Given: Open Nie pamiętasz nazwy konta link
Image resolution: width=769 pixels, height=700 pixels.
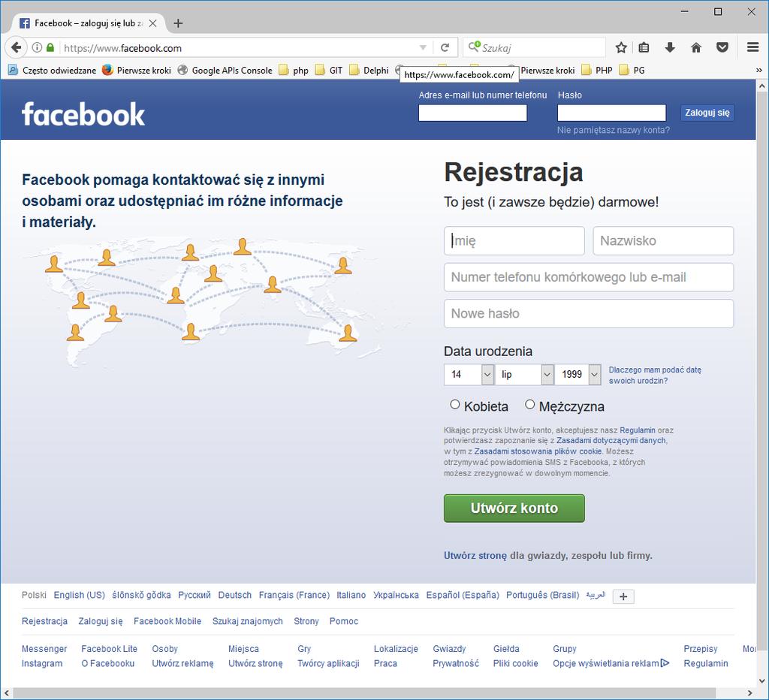Looking at the screenshot, I should point(613,130).
